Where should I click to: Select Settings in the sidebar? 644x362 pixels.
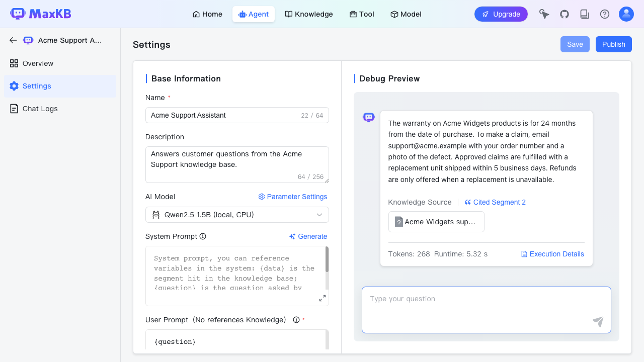tap(60, 86)
